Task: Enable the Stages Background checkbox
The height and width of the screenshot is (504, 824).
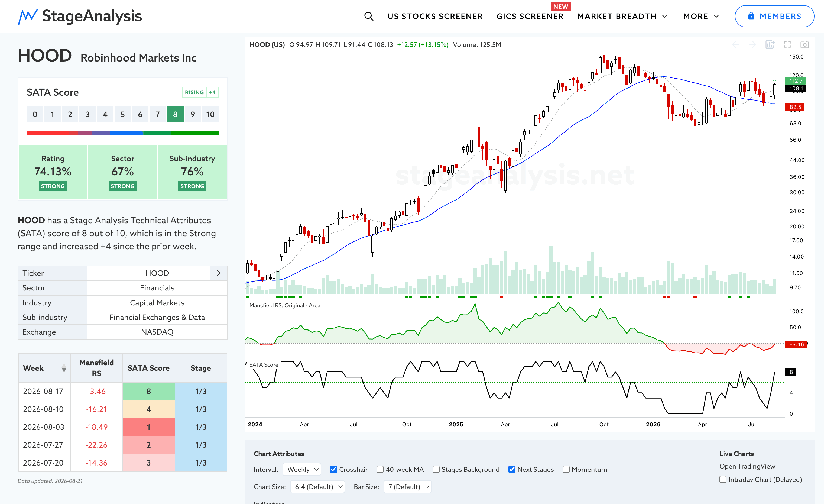Action: point(436,469)
